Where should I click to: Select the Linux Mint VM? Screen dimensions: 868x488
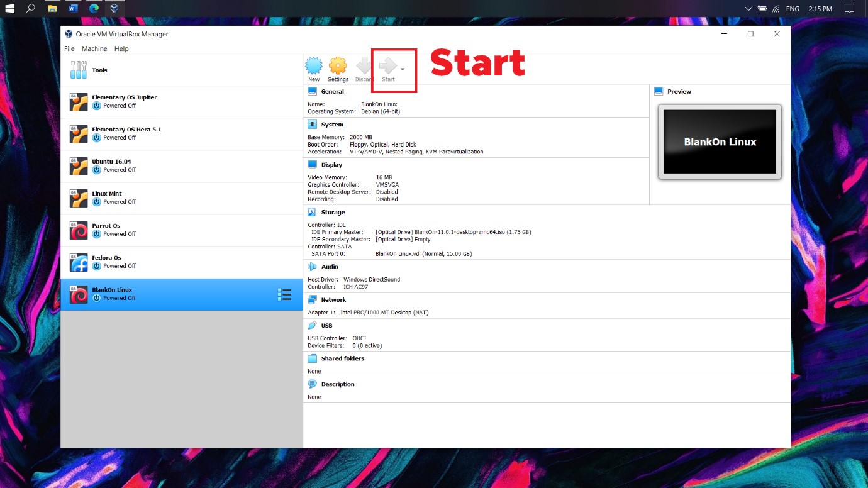pyautogui.click(x=182, y=198)
